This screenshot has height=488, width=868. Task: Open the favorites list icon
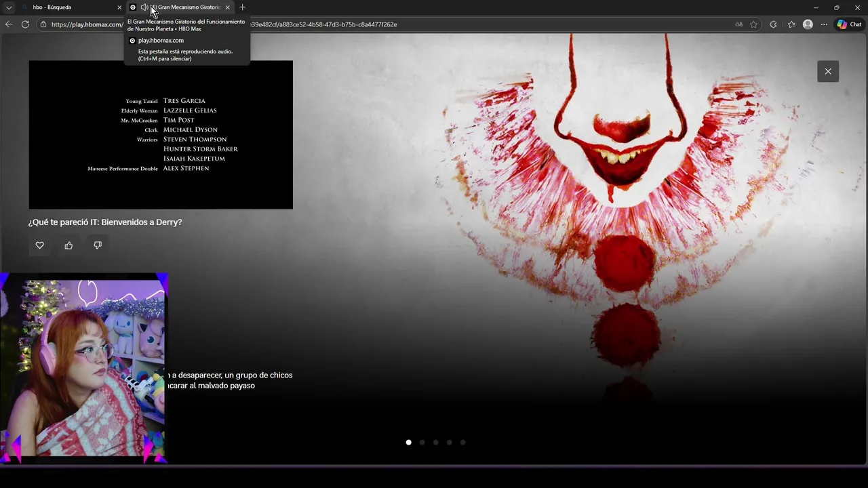point(791,24)
